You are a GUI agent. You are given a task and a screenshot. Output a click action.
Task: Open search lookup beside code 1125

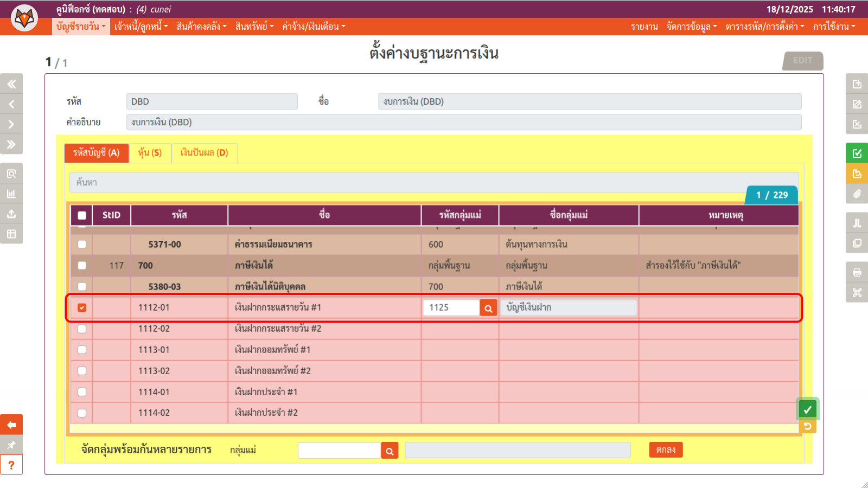pyautogui.click(x=488, y=308)
